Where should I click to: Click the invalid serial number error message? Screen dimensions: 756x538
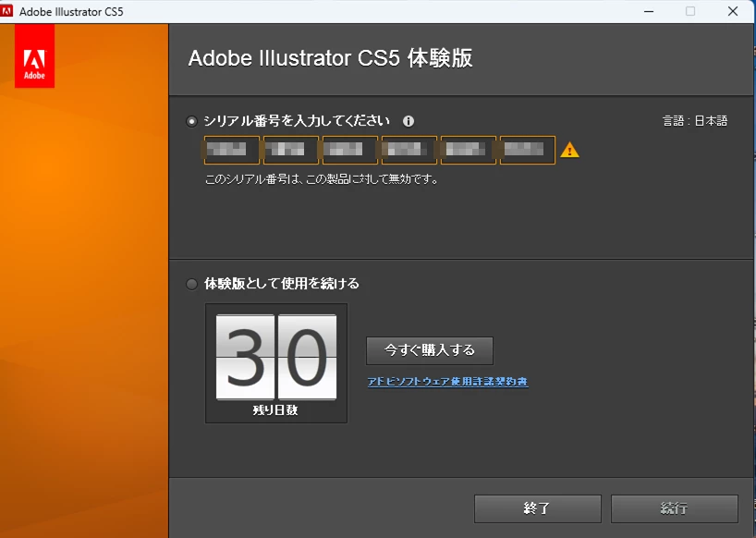[322, 180]
